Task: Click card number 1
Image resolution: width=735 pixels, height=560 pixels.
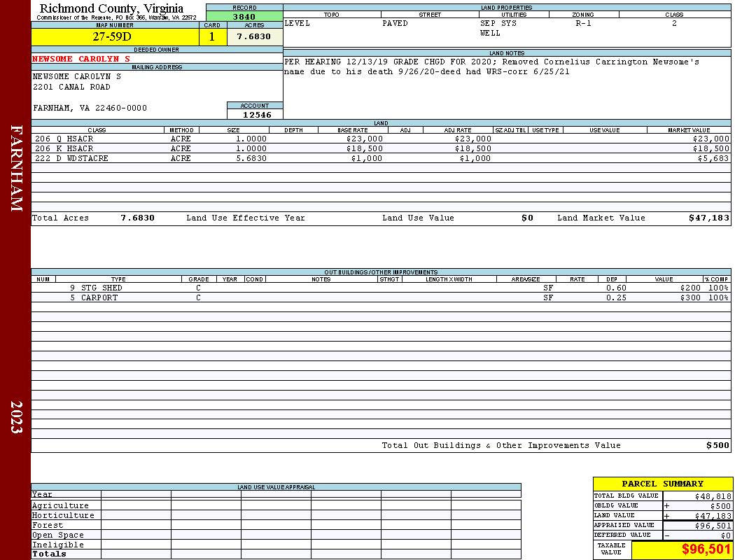Action: pos(212,37)
